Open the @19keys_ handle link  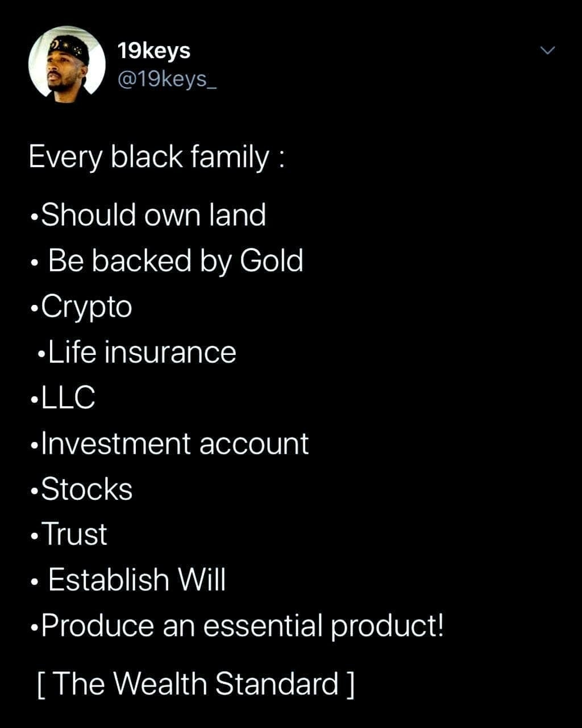167,79
